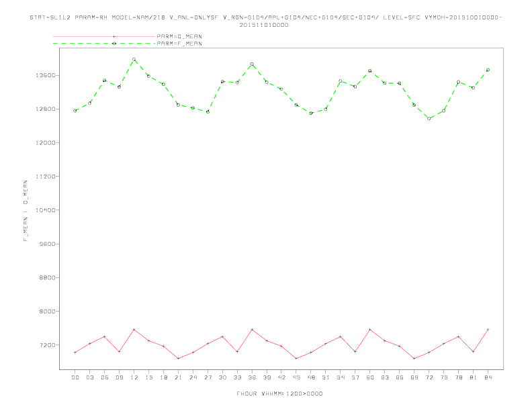Select the red O_MEAN marker at hour 00
This screenshot has width=532, height=411.
[75, 353]
